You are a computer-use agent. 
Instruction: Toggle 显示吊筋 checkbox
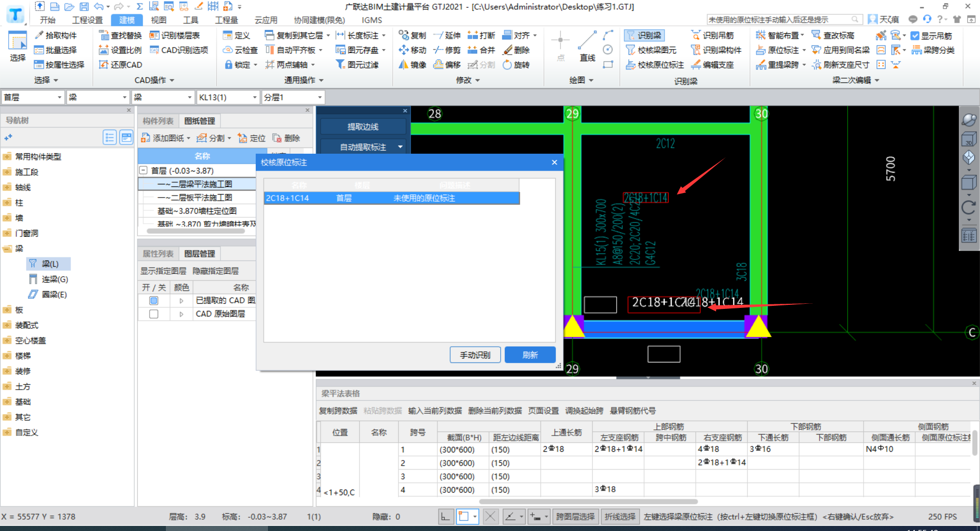coord(915,36)
